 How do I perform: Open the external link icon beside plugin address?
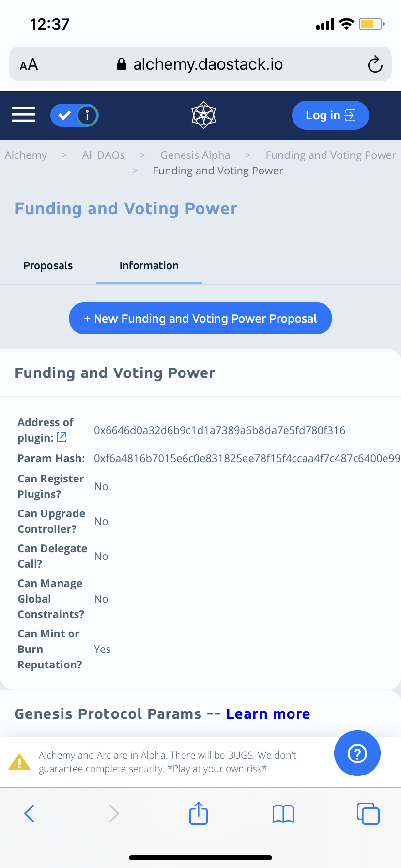(62, 437)
